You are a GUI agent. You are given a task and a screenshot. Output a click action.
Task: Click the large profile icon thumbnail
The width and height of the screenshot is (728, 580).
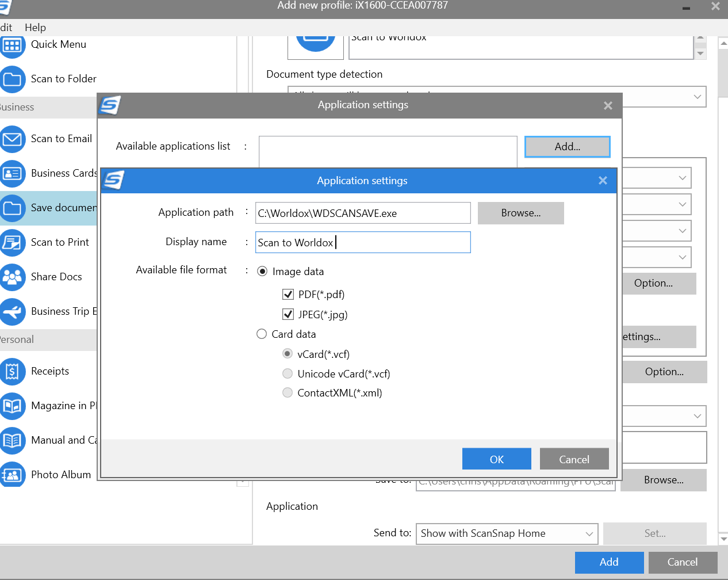tap(316, 47)
